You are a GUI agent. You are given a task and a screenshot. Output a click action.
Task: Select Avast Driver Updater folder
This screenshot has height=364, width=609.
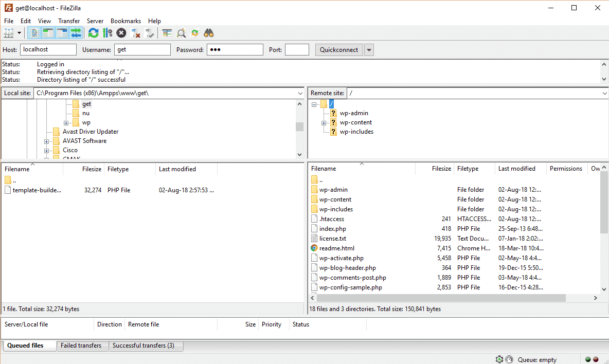[91, 132]
